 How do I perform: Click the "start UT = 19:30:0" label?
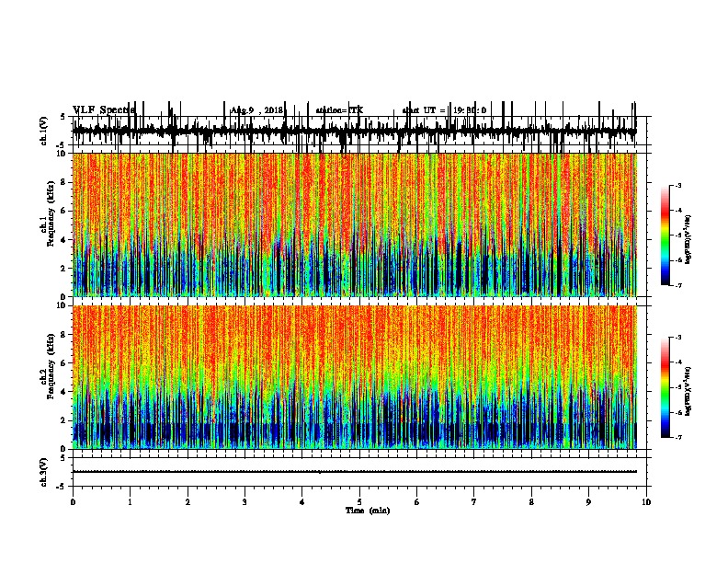(444, 110)
